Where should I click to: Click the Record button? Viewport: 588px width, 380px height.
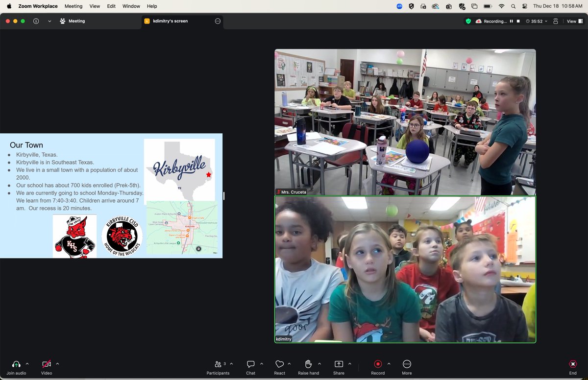coord(378,367)
